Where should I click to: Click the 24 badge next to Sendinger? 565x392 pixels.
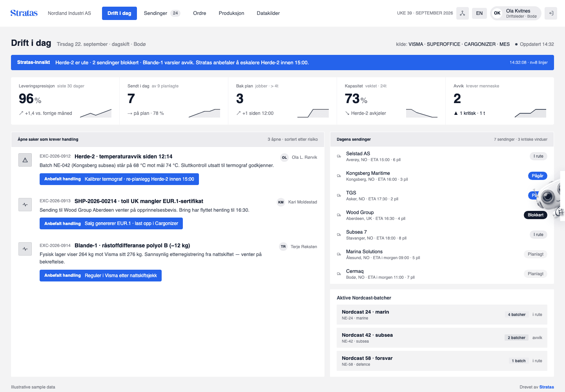tap(175, 13)
